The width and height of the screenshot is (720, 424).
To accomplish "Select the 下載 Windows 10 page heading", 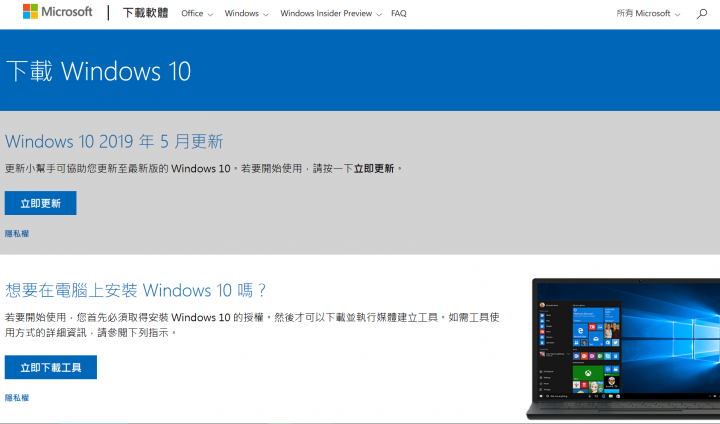I will click(x=98, y=71).
